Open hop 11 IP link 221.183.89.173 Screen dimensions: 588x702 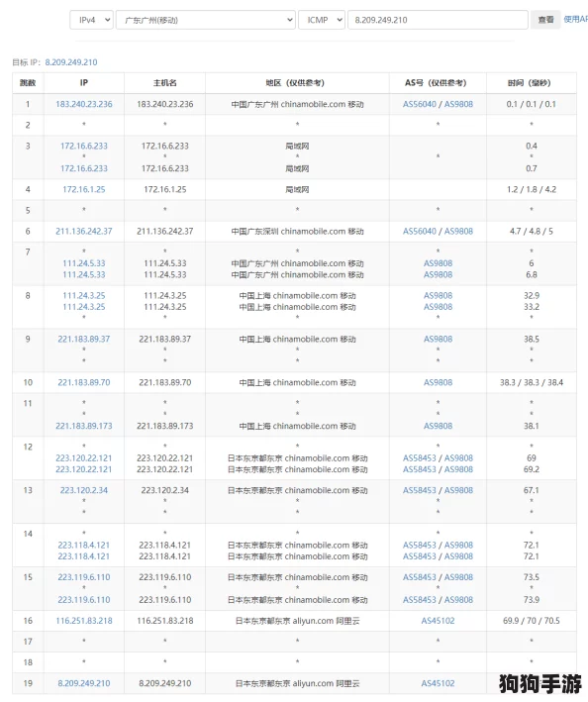[84, 426]
